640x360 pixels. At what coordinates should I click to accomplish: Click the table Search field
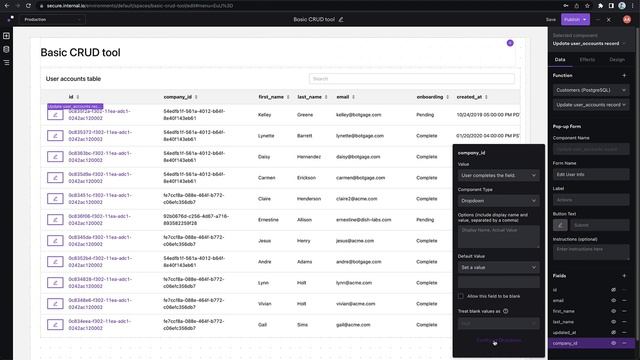pos(411,79)
